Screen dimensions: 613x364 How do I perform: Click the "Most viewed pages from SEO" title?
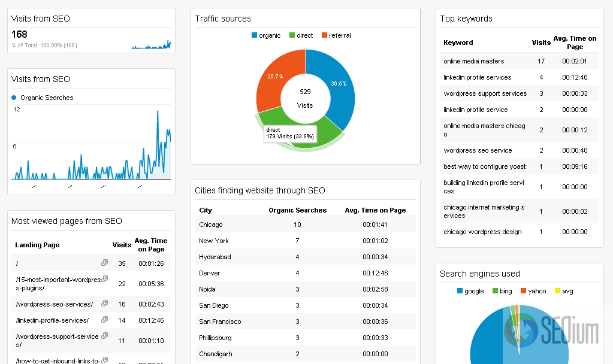click(67, 221)
